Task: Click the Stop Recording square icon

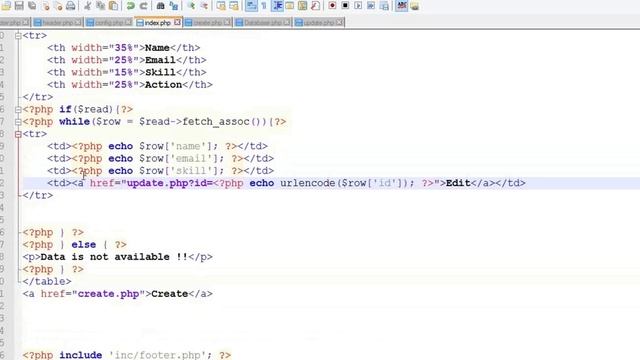Action: (x=345, y=6)
